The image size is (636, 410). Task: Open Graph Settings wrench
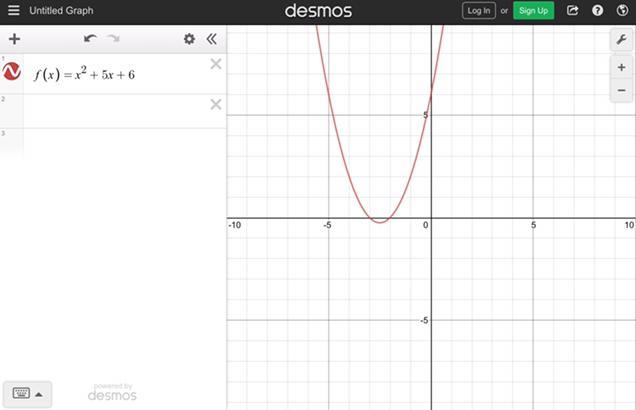[x=621, y=39]
